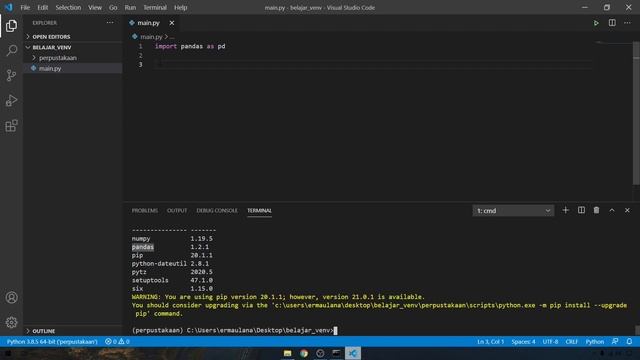Open the Extensions view
The height and width of the screenshot is (360, 640).
tap(11, 126)
